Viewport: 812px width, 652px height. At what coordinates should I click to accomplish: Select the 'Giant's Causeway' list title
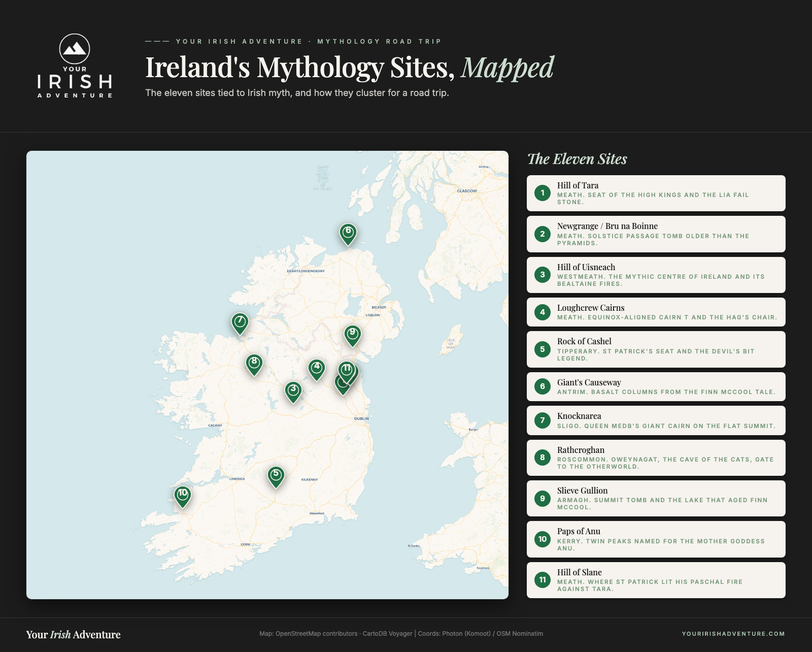[589, 382]
